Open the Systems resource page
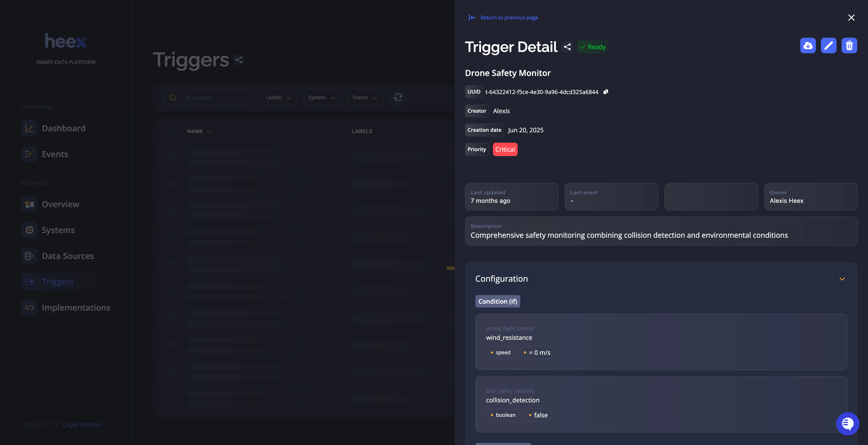Screen dimensions: 868x445 point(58,230)
